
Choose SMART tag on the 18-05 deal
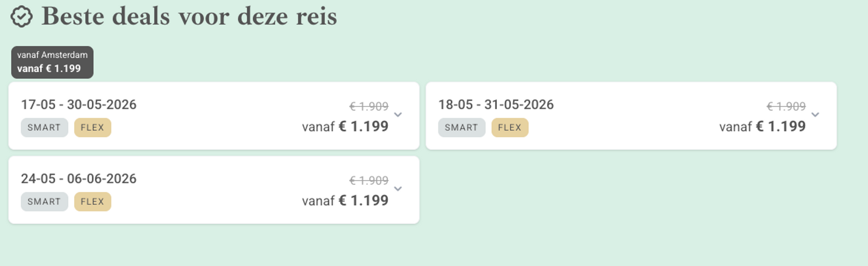[461, 128]
